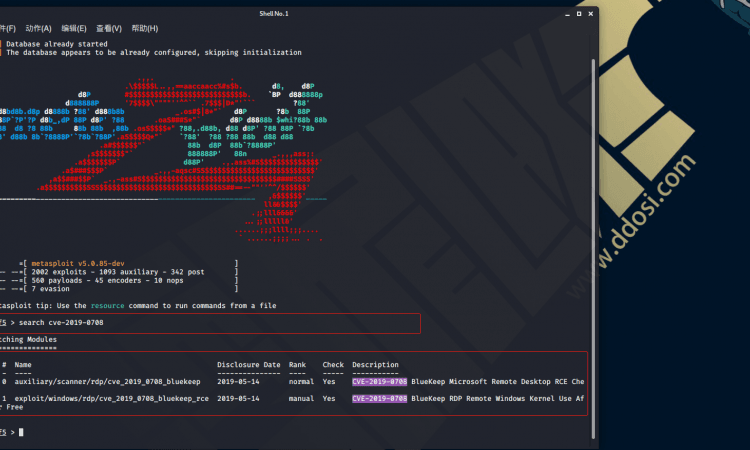Viewport: 750px width, 450px height.
Task: Select exploit/windows/rdp/cve_2019_0708_bluekeep_rce module name
Action: coord(111,398)
